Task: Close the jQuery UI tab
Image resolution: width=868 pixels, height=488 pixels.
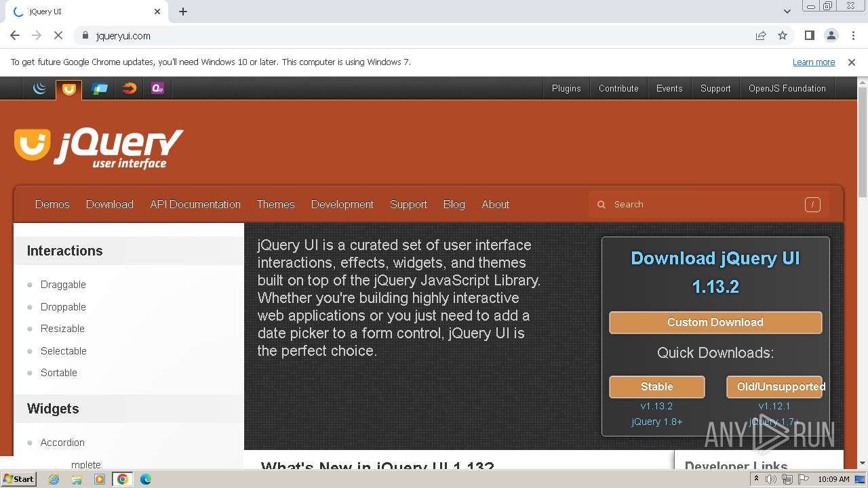Action: (x=157, y=12)
